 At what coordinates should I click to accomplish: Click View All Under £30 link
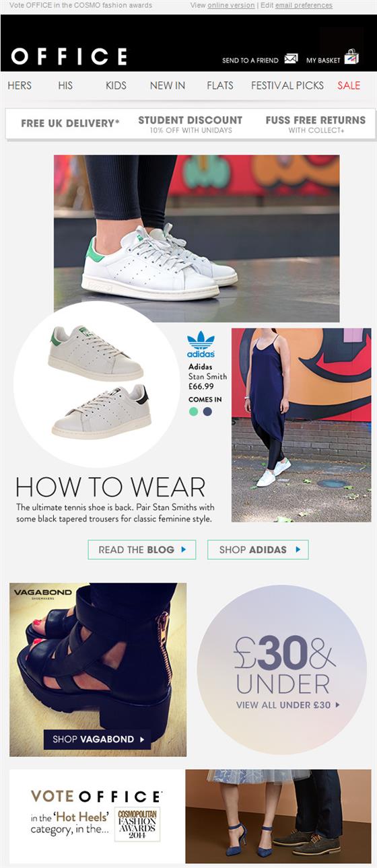pyautogui.click(x=288, y=705)
